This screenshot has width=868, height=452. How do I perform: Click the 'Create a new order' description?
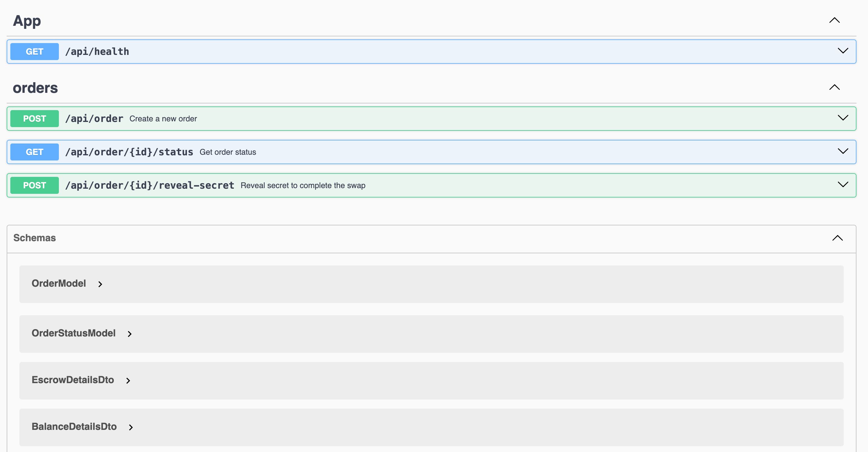click(x=163, y=119)
